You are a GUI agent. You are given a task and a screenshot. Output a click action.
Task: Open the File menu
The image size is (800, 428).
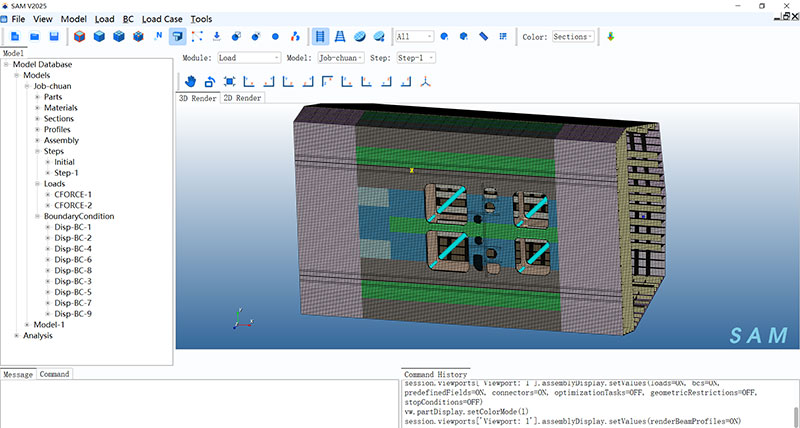tap(18, 19)
